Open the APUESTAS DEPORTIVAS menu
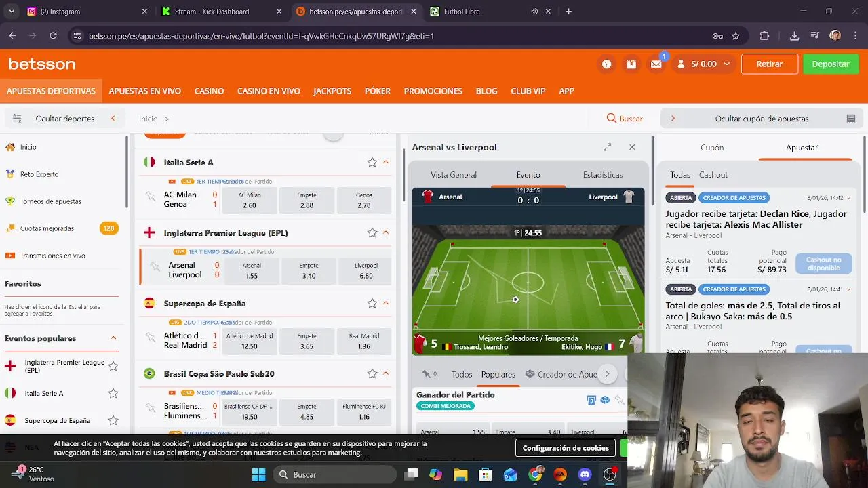 [51, 91]
